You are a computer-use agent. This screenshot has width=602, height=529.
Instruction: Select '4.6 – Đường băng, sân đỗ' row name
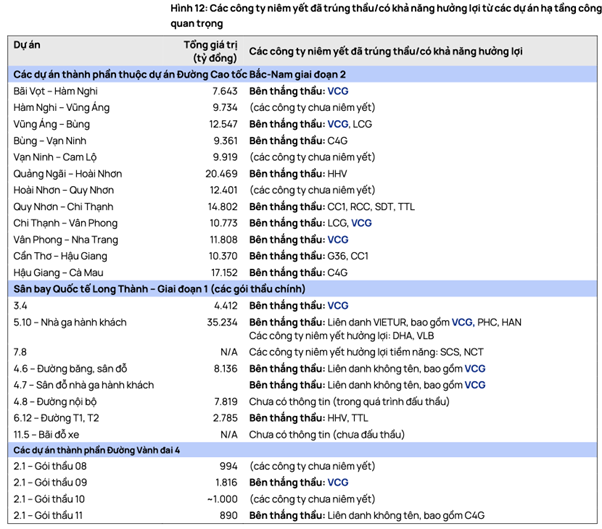[70, 369]
